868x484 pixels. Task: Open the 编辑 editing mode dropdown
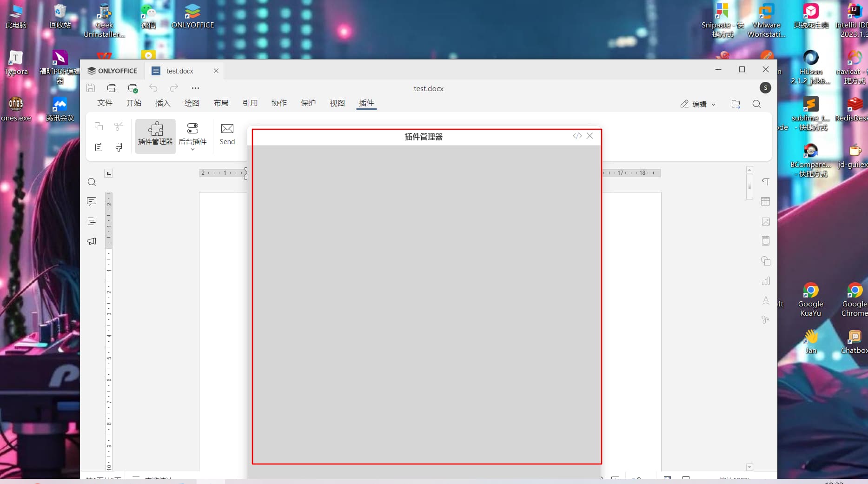pos(698,104)
